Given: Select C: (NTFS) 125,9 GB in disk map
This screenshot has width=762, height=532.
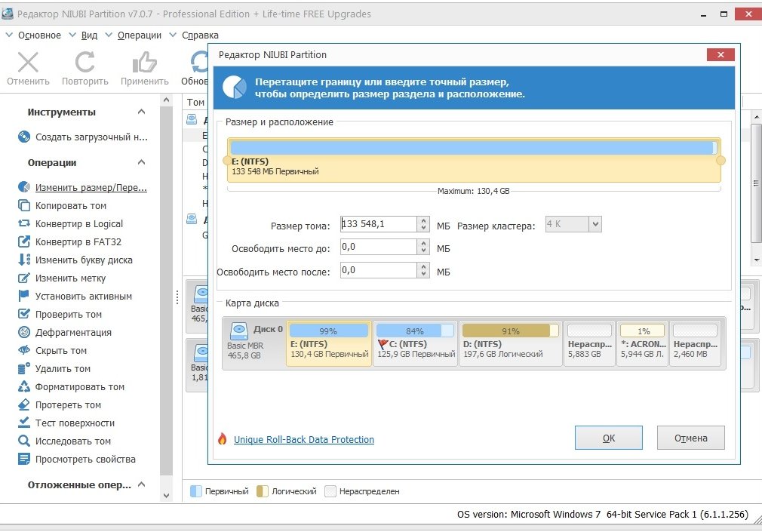Looking at the screenshot, I should (416, 343).
